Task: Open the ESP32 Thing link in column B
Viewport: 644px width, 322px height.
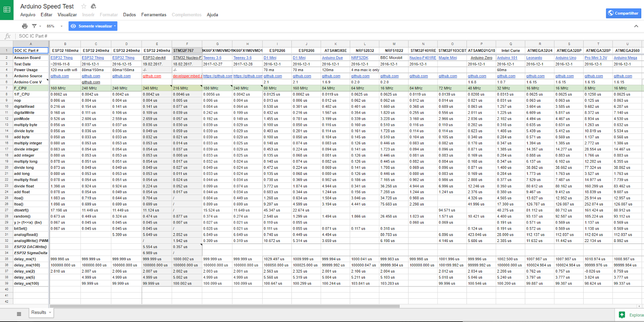Action: point(62,58)
